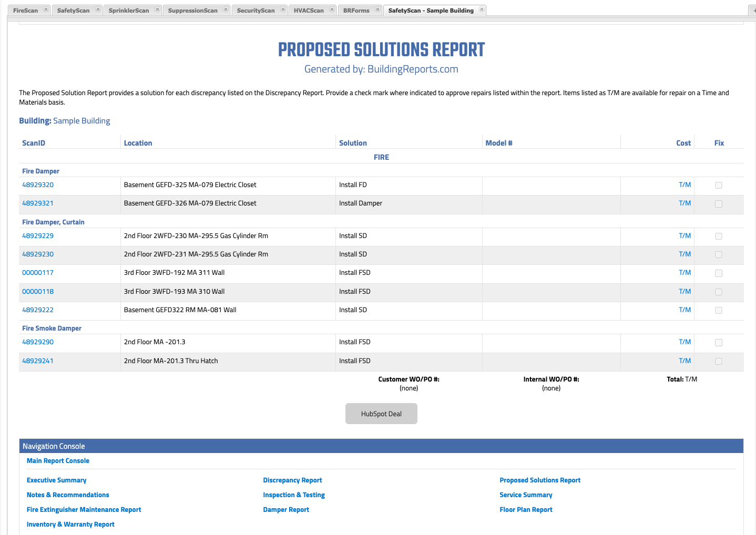Check the Fix box for ScanID 48929320

click(x=719, y=185)
